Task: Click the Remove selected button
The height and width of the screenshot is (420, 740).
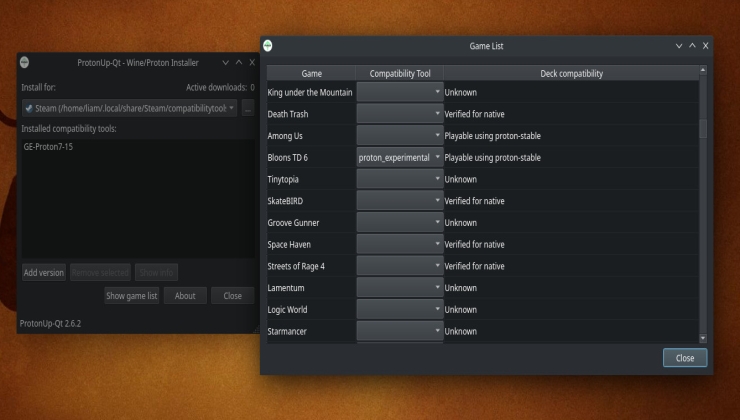Action: [x=100, y=272]
